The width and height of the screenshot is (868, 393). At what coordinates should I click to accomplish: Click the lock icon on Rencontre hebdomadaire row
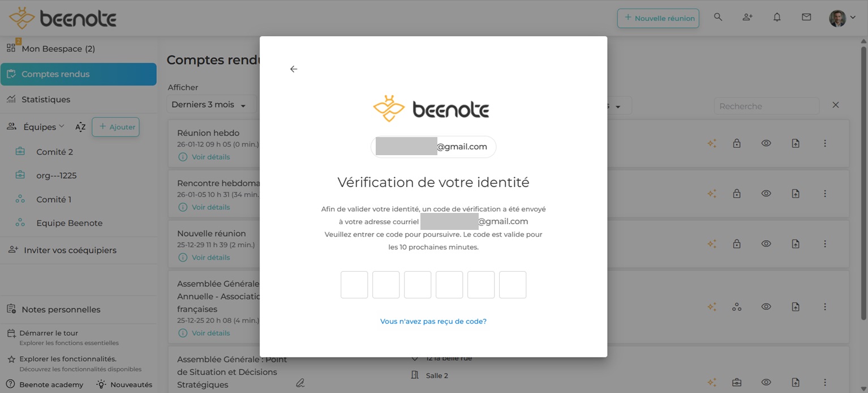(x=737, y=193)
